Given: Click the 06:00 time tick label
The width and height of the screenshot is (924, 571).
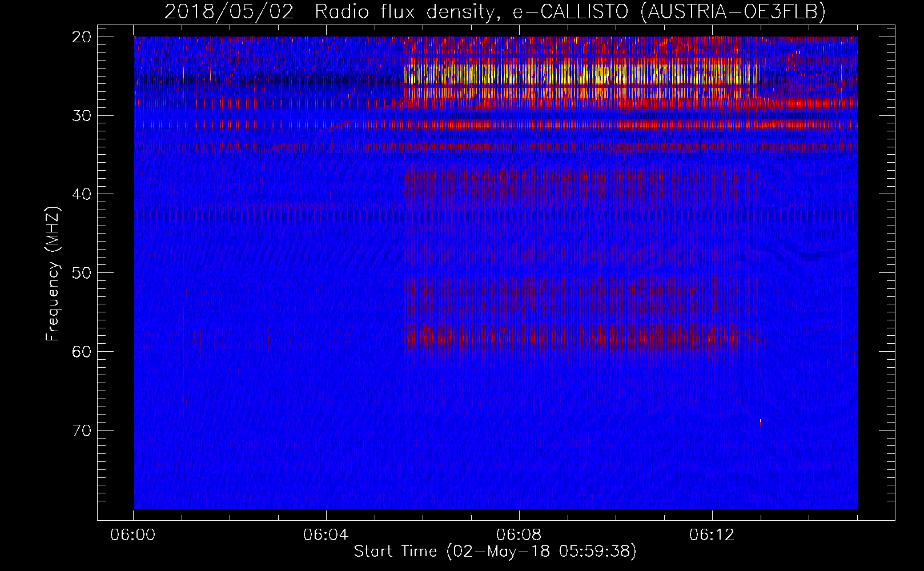Looking at the screenshot, I should click(133, 535).
